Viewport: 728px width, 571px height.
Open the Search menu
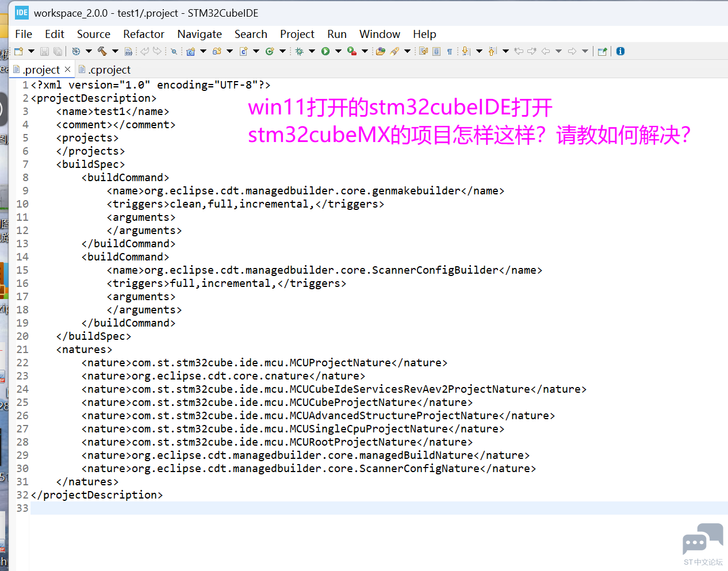pos(251,34)
